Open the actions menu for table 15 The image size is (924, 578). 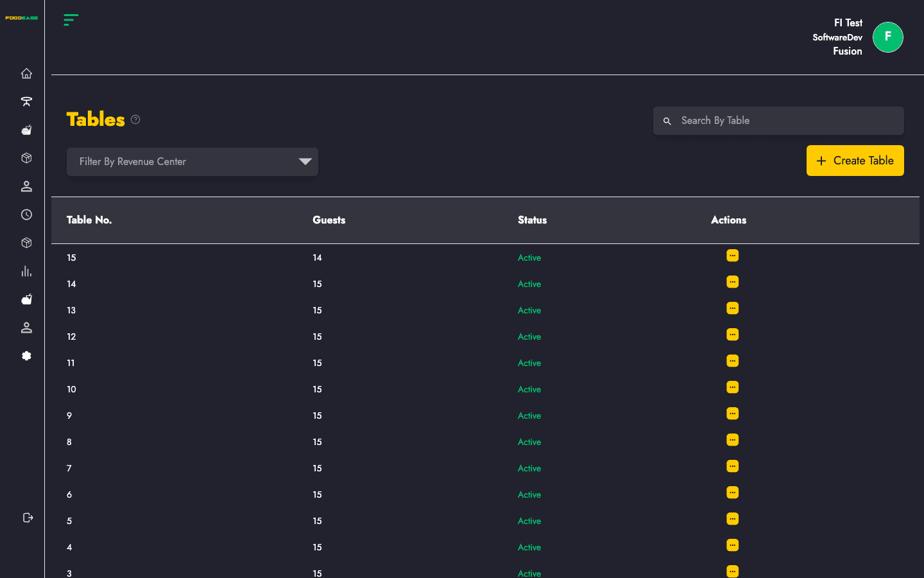pyautogui.click(x=732, y=256)
